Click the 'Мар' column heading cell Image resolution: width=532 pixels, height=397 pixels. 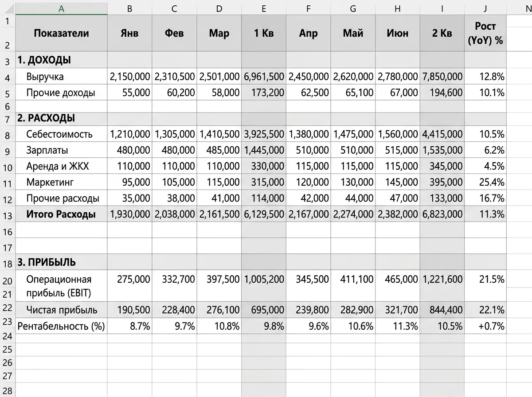click(x=219, y=33)
